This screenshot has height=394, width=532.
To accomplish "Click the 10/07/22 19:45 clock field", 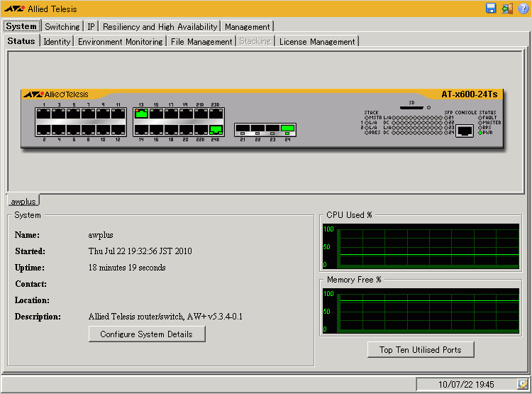I will pos(466,384).
